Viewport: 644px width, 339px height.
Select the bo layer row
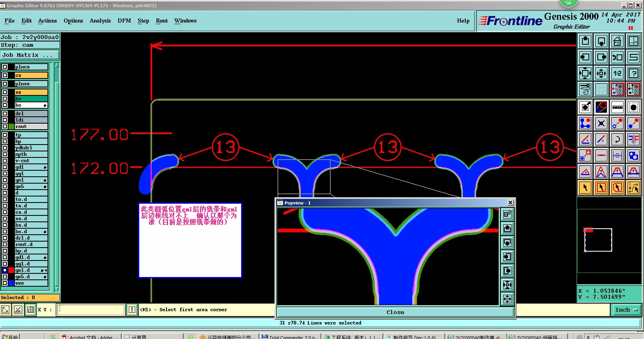[31, 105]
